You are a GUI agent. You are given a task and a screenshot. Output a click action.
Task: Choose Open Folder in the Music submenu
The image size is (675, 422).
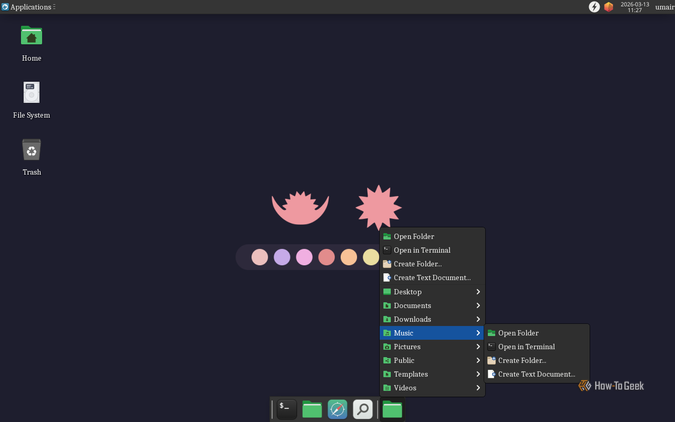coord(536,333)
